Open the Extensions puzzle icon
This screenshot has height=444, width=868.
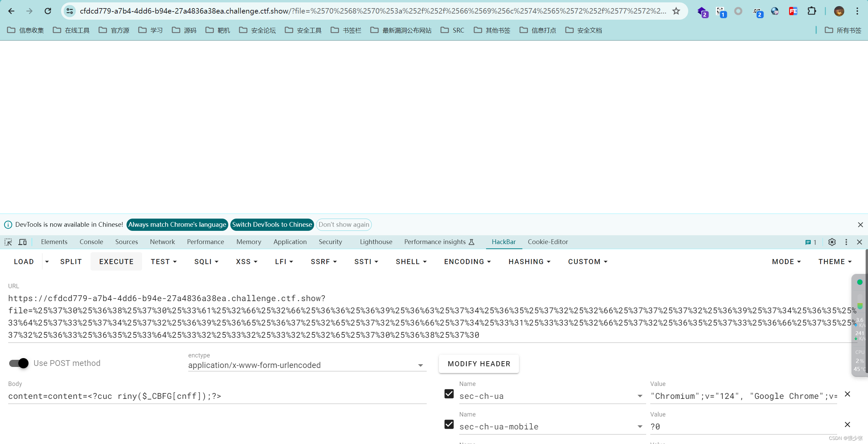click(x=812, y=11)
